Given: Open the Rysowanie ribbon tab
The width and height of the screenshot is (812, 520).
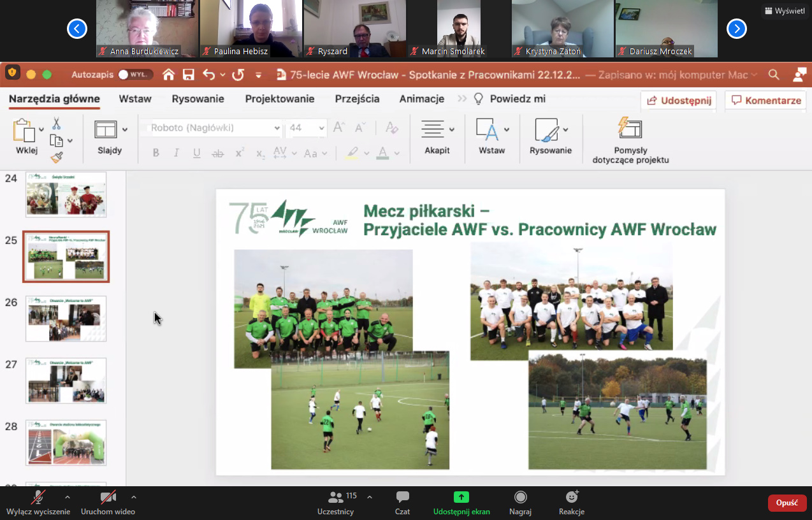Looking at the screenshot, I should point(198,99).
